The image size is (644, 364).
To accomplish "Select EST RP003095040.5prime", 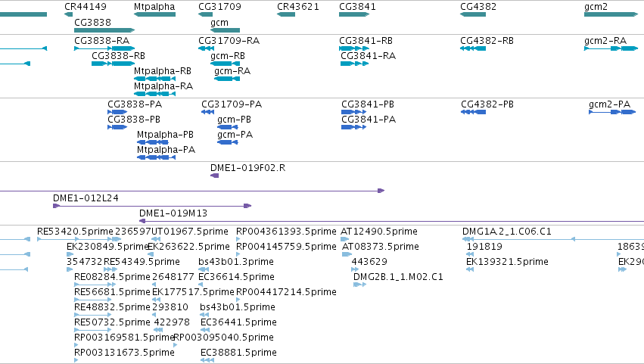I will (223, 338).
